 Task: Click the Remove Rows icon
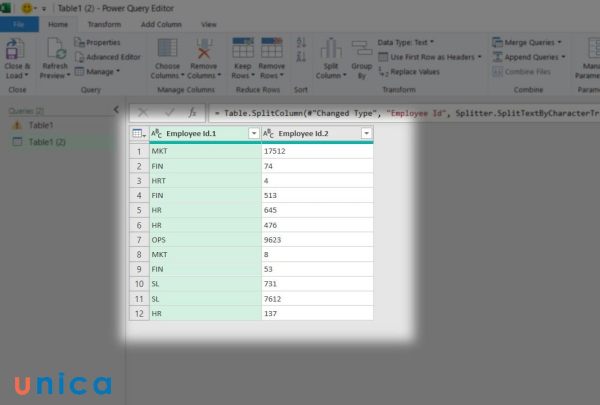click(271, 50)
